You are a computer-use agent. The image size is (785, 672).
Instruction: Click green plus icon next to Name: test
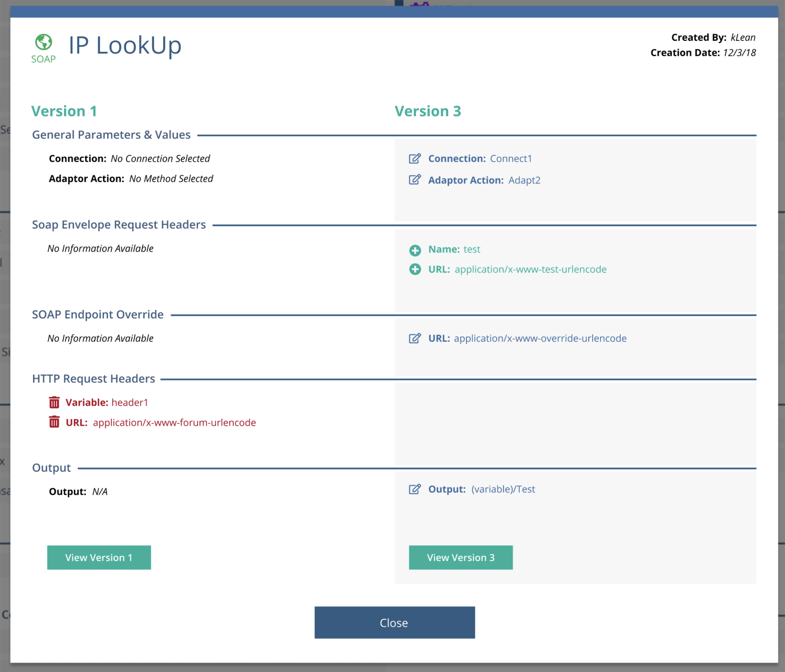click(x=415, y=250)
